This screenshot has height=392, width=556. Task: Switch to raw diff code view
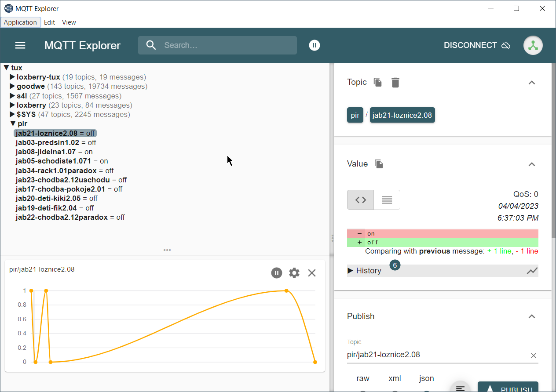coord(361,200)
